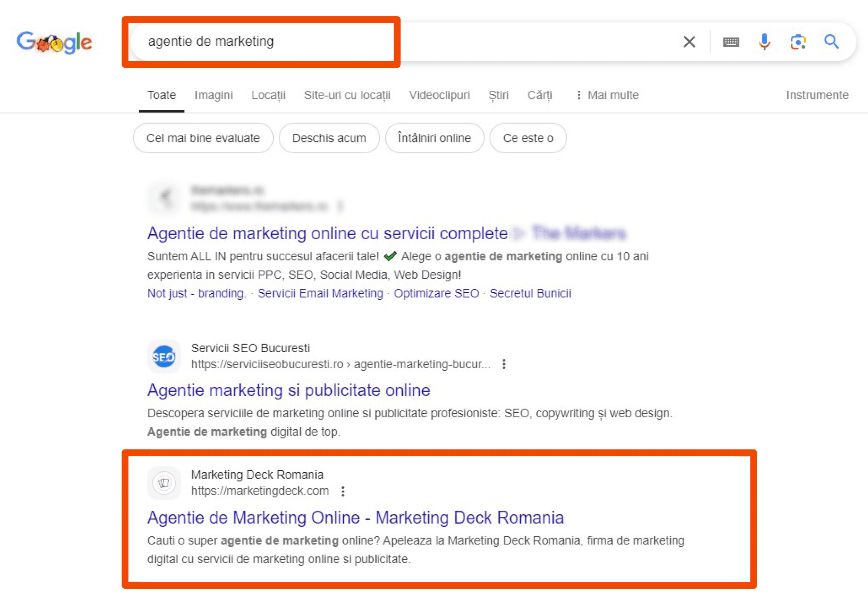
Task: Open the Instrumente search tools
Action: (x=817, y=95)
